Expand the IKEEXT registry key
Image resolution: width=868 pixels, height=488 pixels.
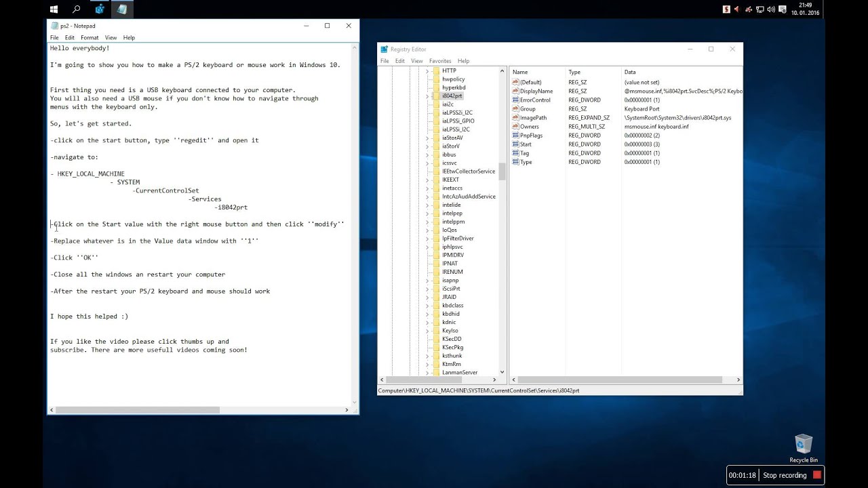(x=427, y=180)
